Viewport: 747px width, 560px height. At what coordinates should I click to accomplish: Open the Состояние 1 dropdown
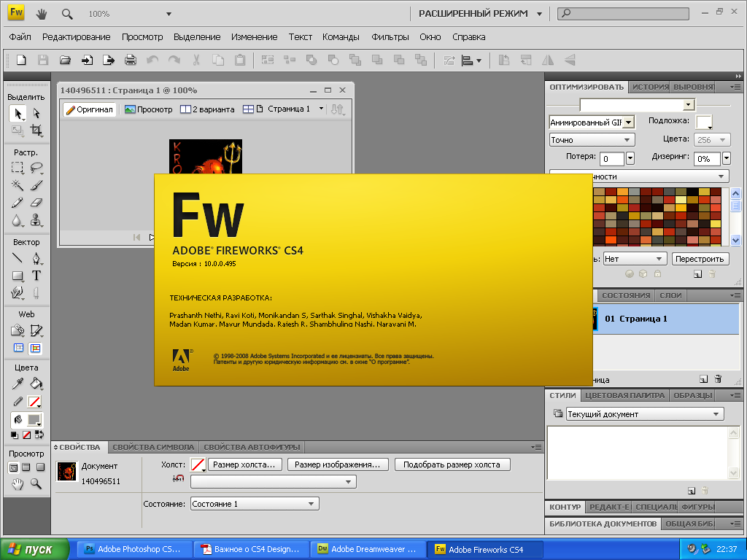point(255,504)
